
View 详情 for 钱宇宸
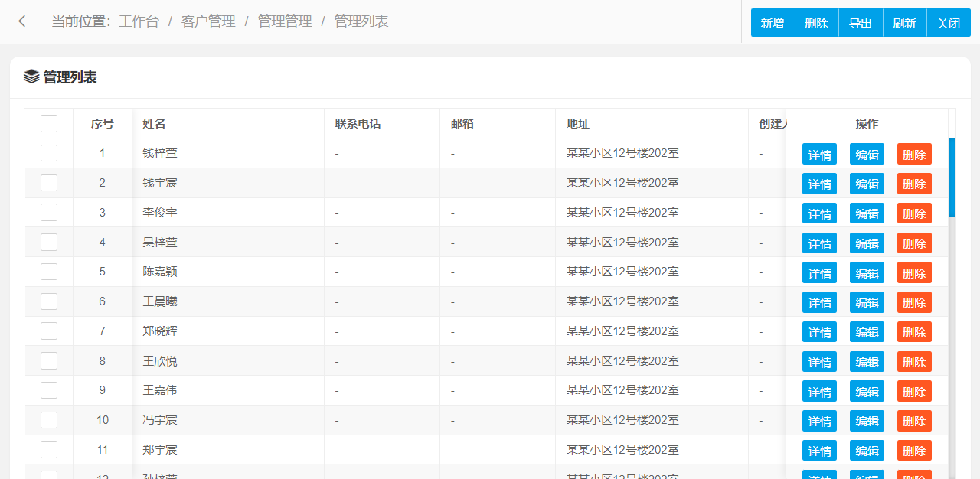[819, 184]
